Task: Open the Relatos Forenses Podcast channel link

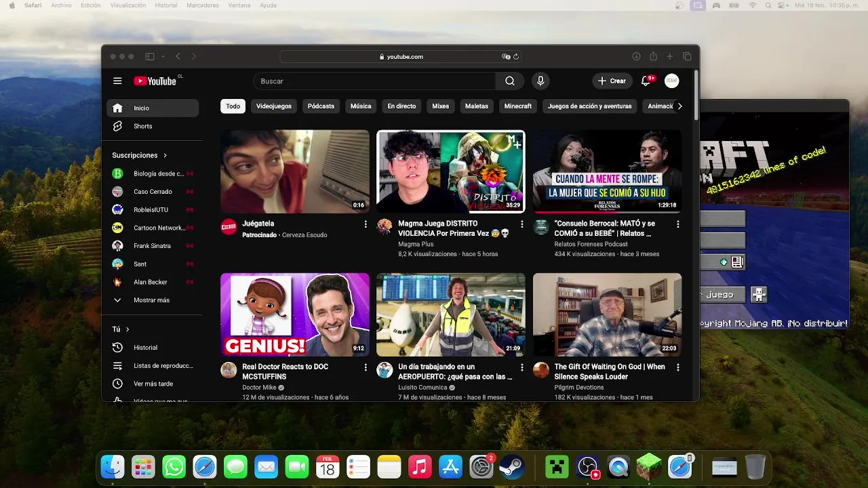Action: 591,244
